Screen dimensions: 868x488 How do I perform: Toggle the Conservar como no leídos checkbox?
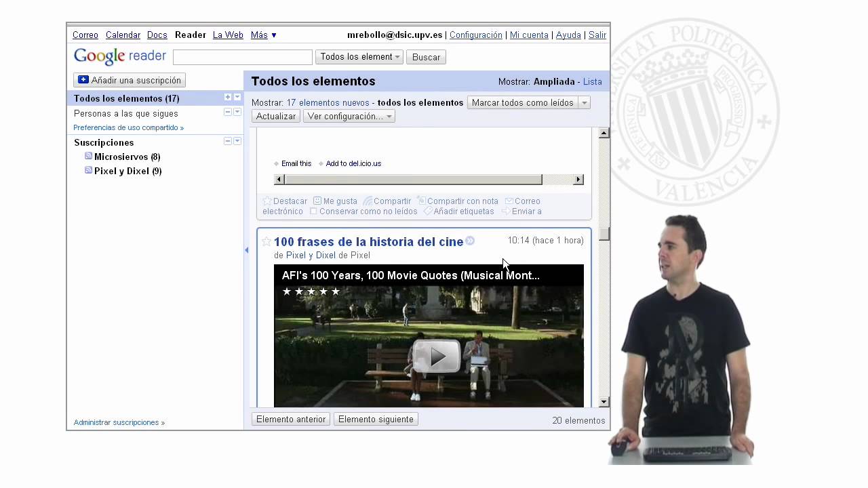coord(313,211)
